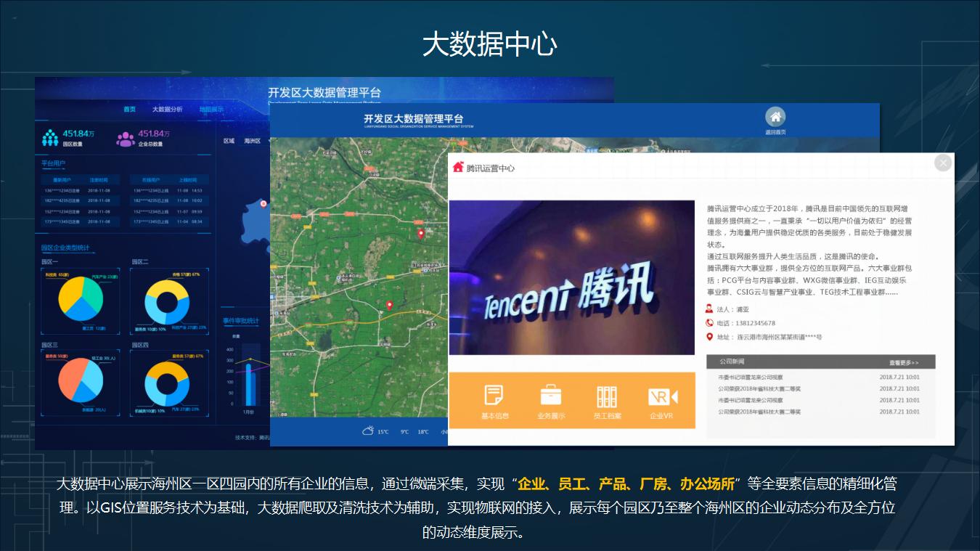Launch the 企业VR camera icon
Screen dimensions: 980x551
tap(662, 397)
